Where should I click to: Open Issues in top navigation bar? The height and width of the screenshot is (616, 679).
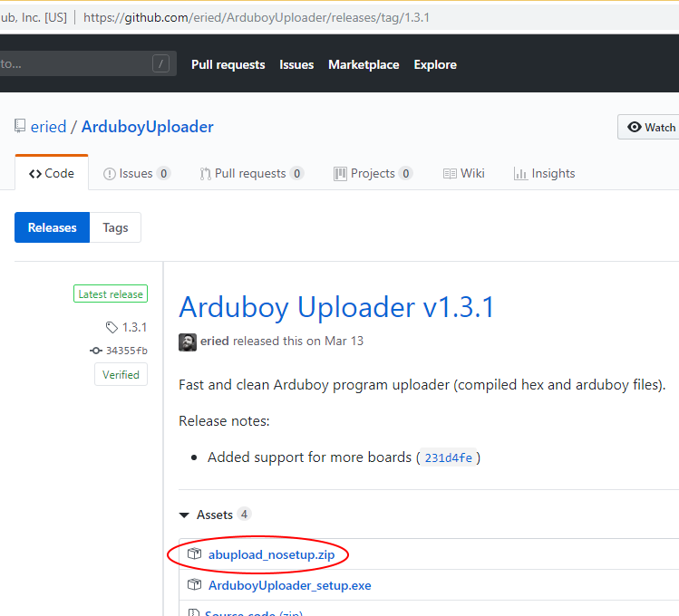click(x=296, y=64)
